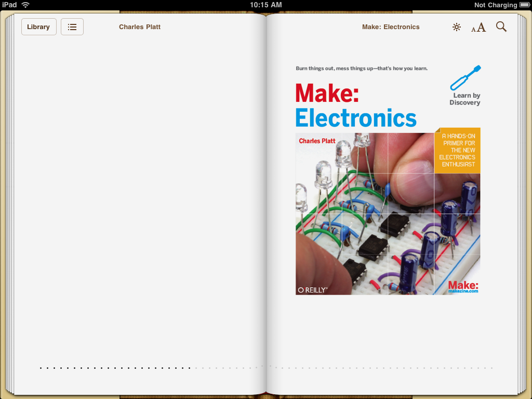Tap the 'Burn things out' tagline
The width and height of the screenshot is (532, 399).
click(x=362, y=68)
